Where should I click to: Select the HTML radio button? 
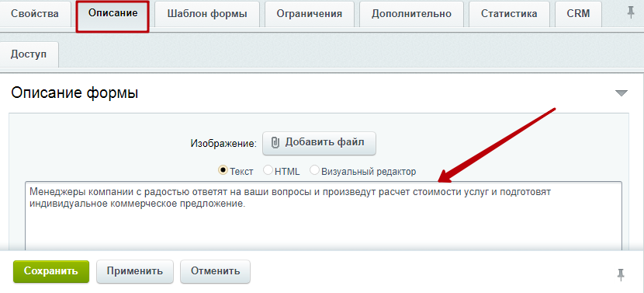pyautogui.click(x=268, y=170)
